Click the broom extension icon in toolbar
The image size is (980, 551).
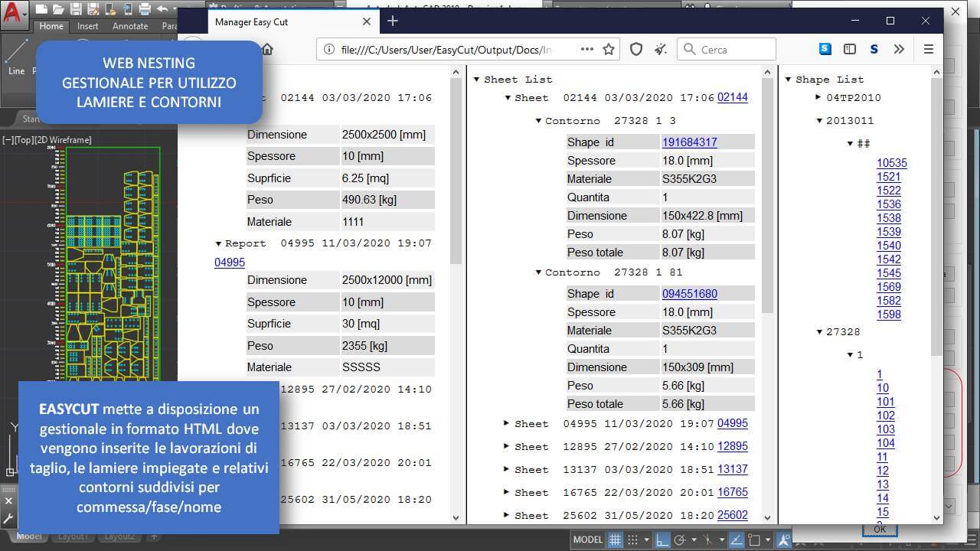pyautogui.click(x=661, y=49)
